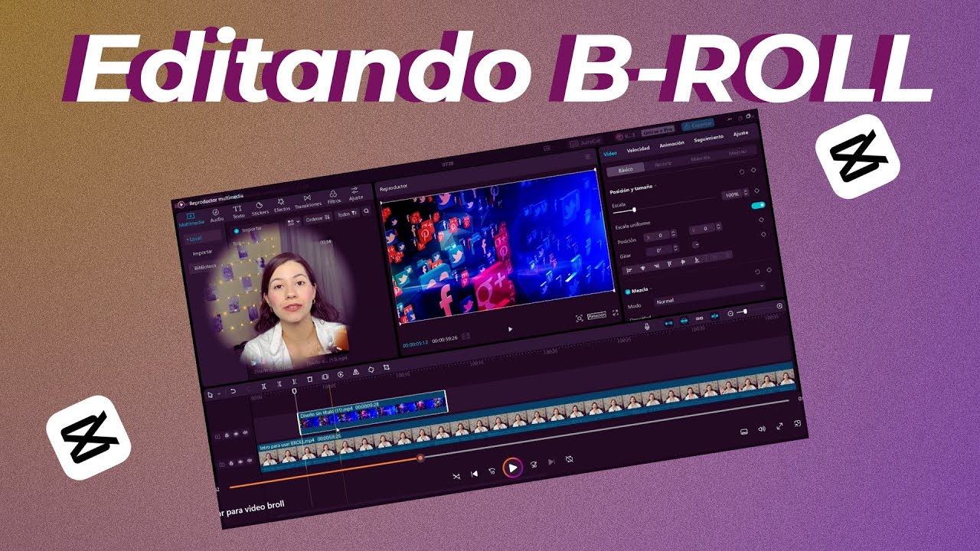Select the Recorte sub-tab
The height and width of the screenshot is (551, 980).
pyautogui.click(x=663, y=163)
